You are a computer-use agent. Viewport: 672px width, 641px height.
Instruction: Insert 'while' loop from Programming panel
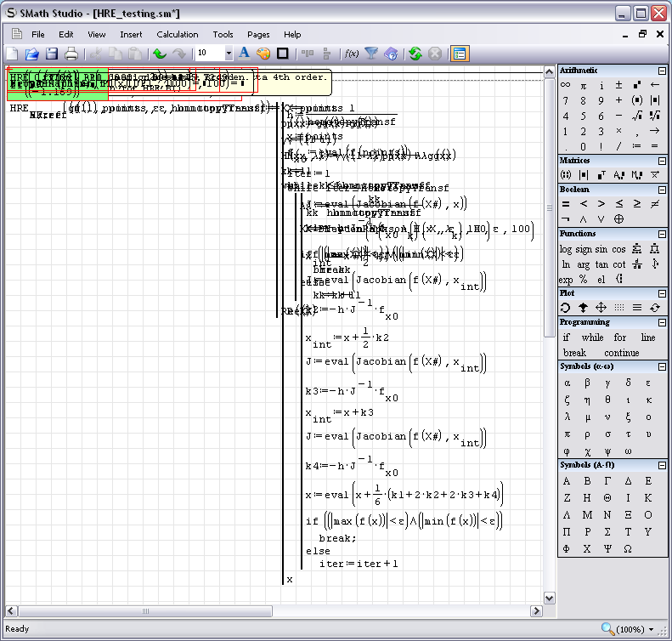coord(595,338)
